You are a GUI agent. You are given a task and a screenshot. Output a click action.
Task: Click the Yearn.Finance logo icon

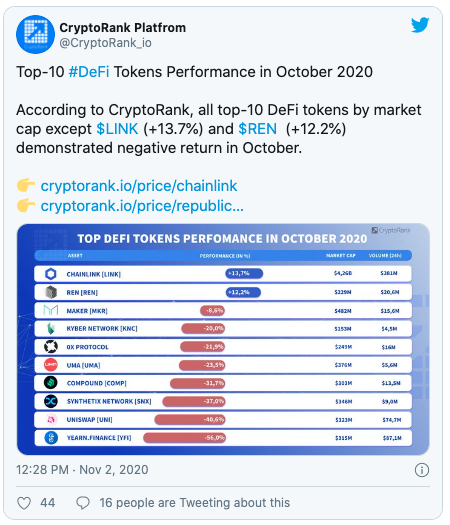(51, 438)
